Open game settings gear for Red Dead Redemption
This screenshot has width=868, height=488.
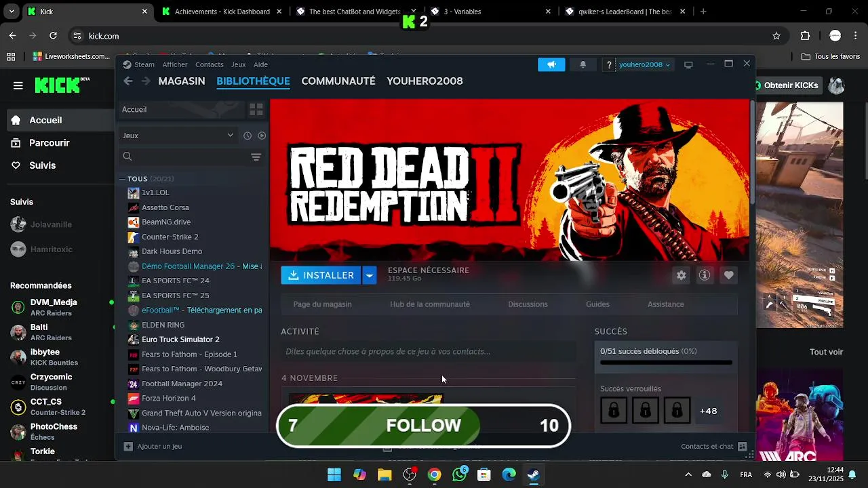point(681,275)
